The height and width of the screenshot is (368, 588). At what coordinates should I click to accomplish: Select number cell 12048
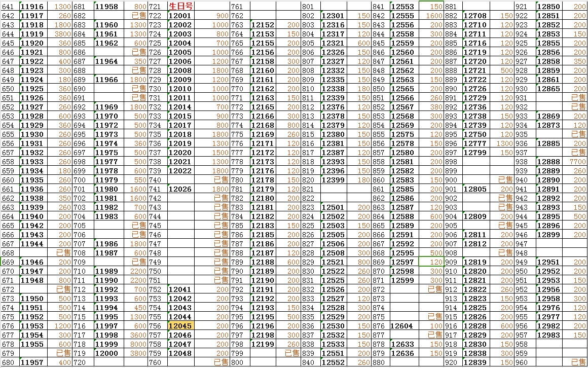click(181, 353)
